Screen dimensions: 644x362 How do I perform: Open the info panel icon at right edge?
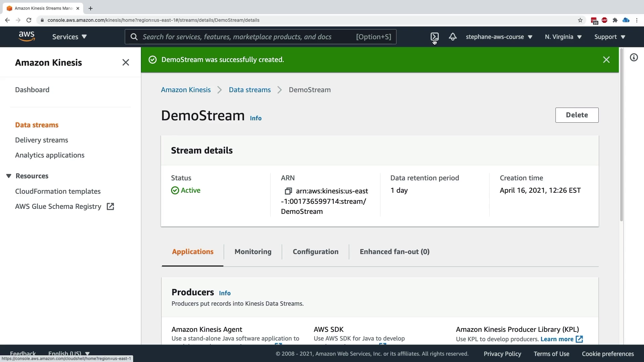tap(634, 58)
